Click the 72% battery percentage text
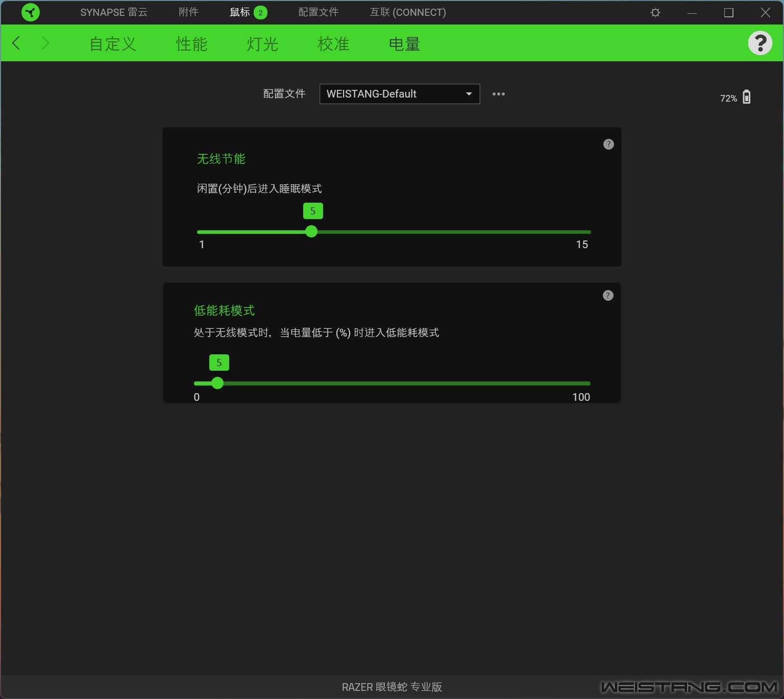The image size is (784, 699). tap(728, 99)
